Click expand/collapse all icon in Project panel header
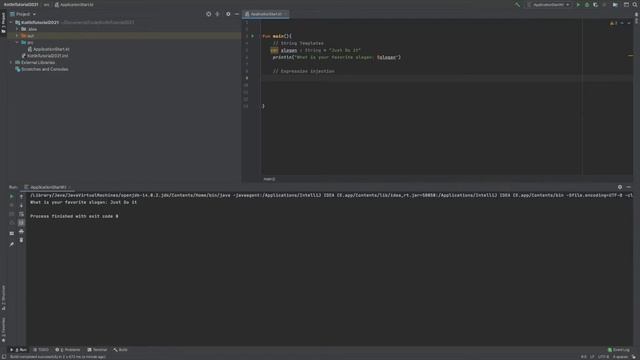The height and width of the screenshot is (360, 640). pos(218,14)
